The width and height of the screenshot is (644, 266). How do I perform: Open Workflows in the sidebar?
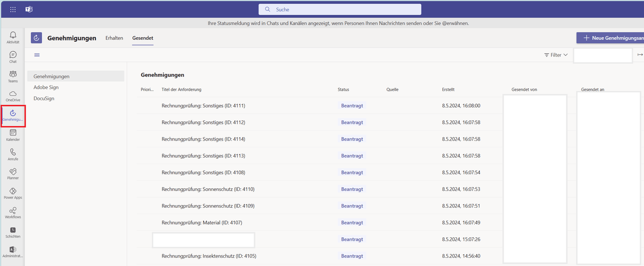pyautogui.click(x=13, y=212)
